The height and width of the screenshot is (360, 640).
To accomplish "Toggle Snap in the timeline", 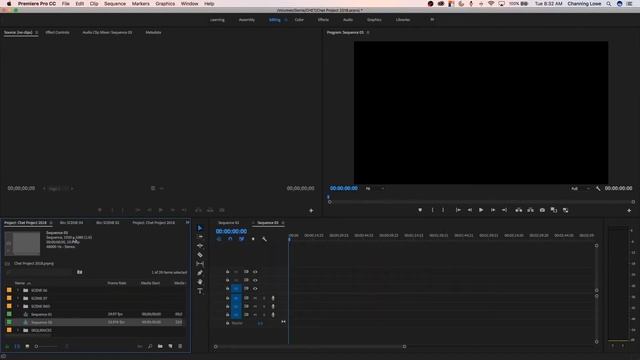I will click(x=230, y=239).
